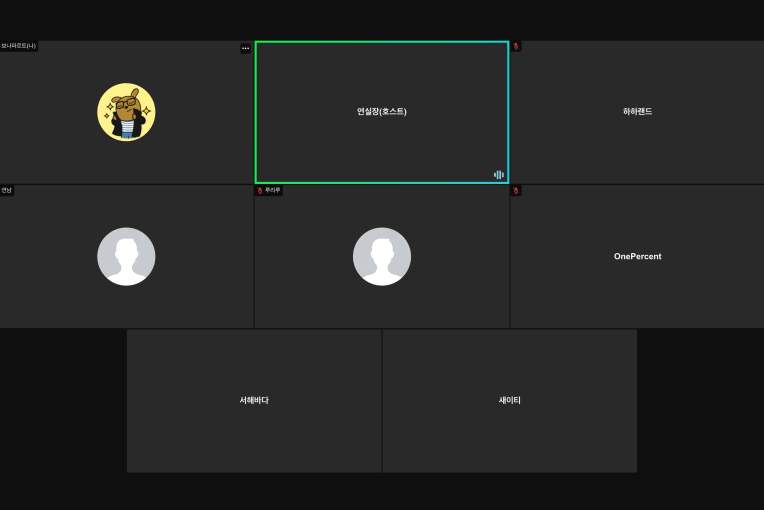The image size is (764, 510).
Task: Select the 새이티 participant name
Action: pos(510,400)
